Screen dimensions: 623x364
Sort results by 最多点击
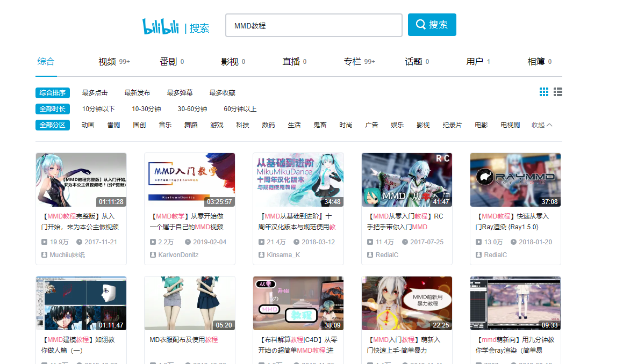(95, 93)
